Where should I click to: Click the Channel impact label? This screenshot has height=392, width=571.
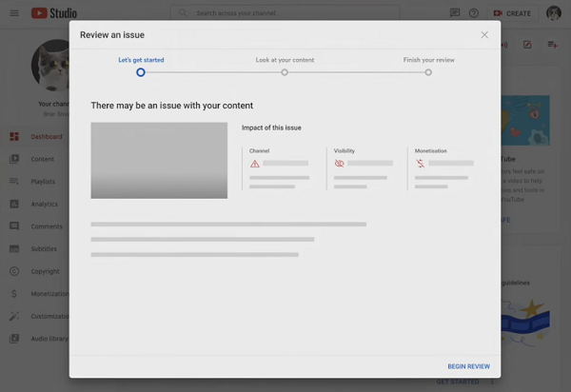pyautogui.click(x=259, y=150)
